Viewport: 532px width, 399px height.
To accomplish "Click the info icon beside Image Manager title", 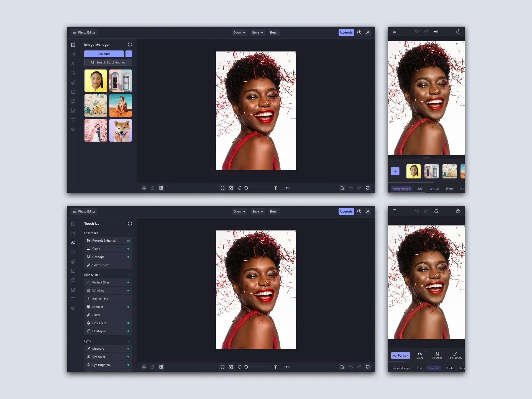I will click(130, 45).
